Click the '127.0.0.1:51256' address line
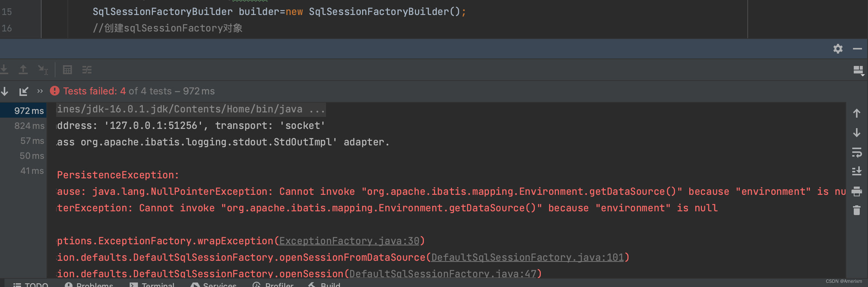The image size is (868, 287). click(191, 126)
